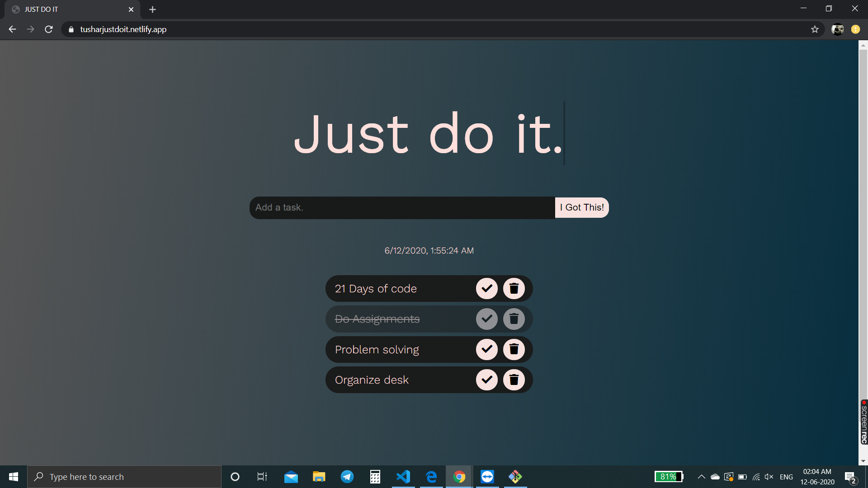Viewport: 868px width, 488px height.
Task: Click the 'Do Assignments' strikethrough text
Action: click(377, 319)
